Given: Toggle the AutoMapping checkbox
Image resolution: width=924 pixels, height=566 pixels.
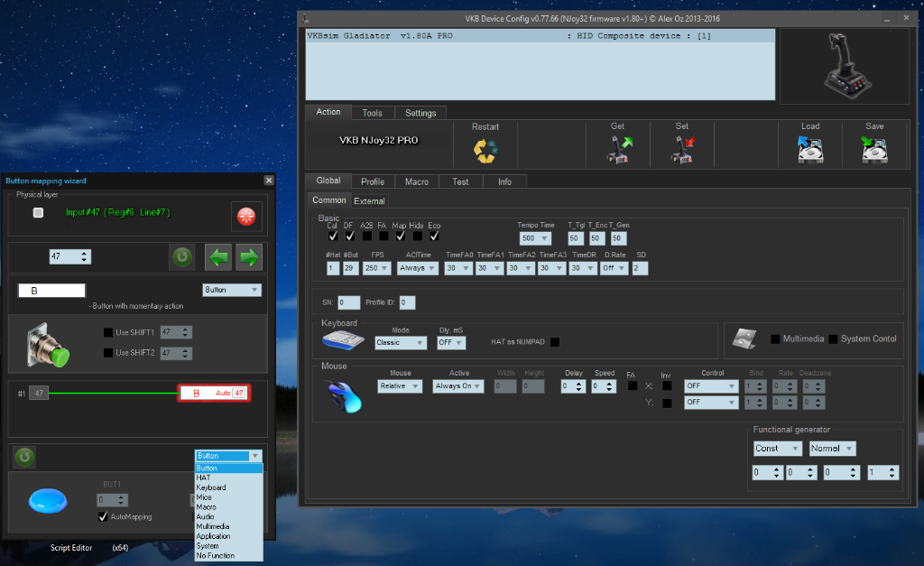Looking at the screenshot, I should pyautogui.click(x=103, y=516).
